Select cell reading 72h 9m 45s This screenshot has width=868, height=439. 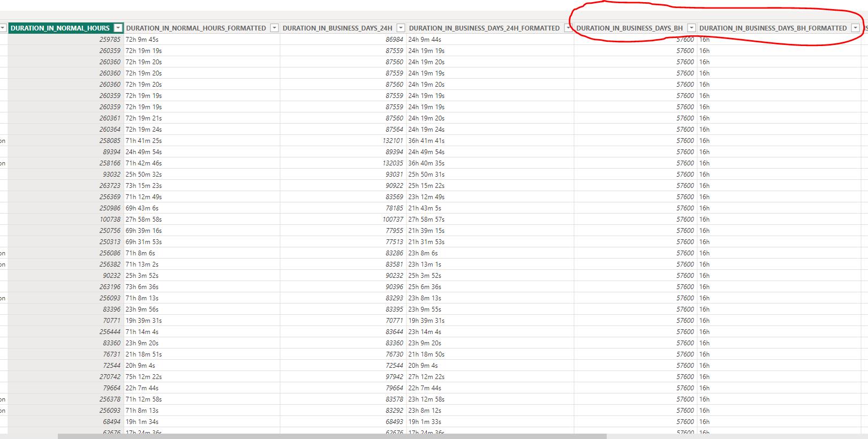click(x=202, y=40)
